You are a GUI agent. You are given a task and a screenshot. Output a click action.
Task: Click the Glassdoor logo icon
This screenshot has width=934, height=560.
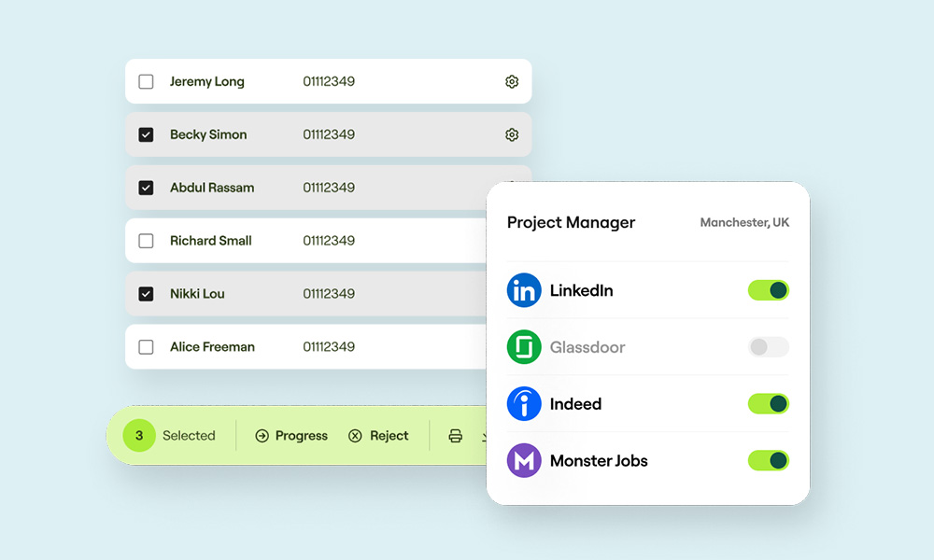click(x=524, y=347)
